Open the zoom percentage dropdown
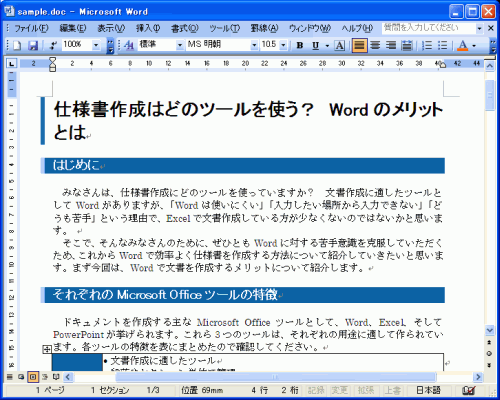500x400 pixels. [96, 45]
